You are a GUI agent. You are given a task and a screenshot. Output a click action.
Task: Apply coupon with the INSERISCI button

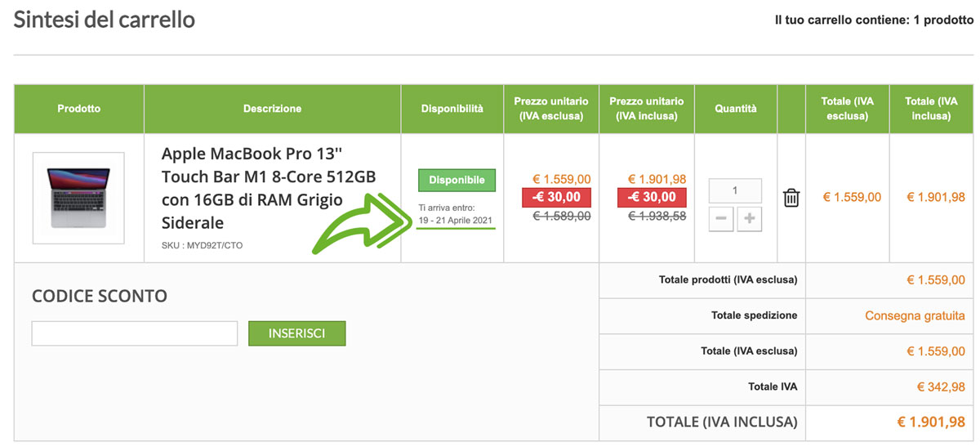click(x=296, y=333)
